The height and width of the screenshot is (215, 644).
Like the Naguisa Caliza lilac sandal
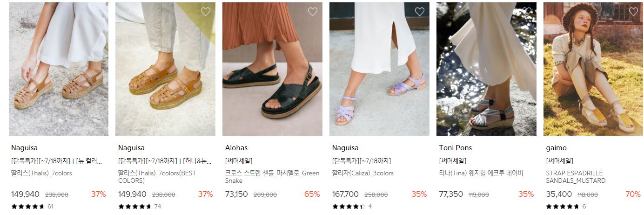420,12
